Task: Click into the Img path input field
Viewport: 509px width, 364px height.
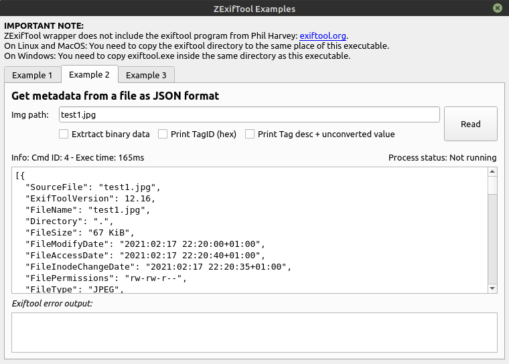Action: pos(249,115)
